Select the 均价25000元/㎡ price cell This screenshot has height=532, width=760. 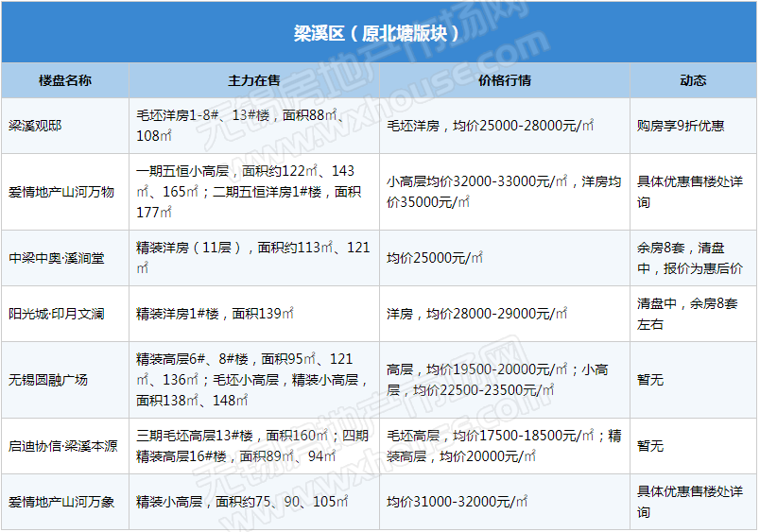click(436, 258)
